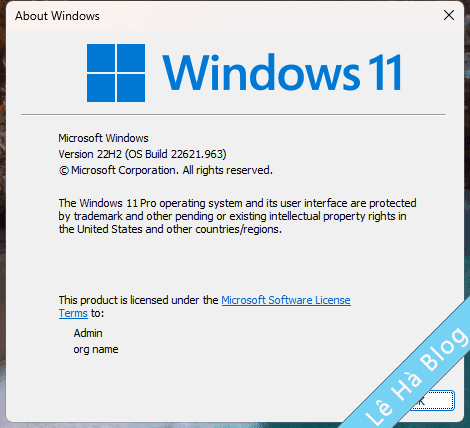470x428 pixels.
Task: Open the Microsoft Software License link
Action: (x=286, y=300)
